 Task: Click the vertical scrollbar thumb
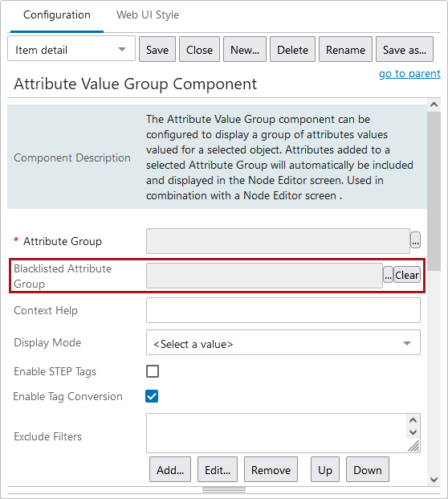coord(434,191)
